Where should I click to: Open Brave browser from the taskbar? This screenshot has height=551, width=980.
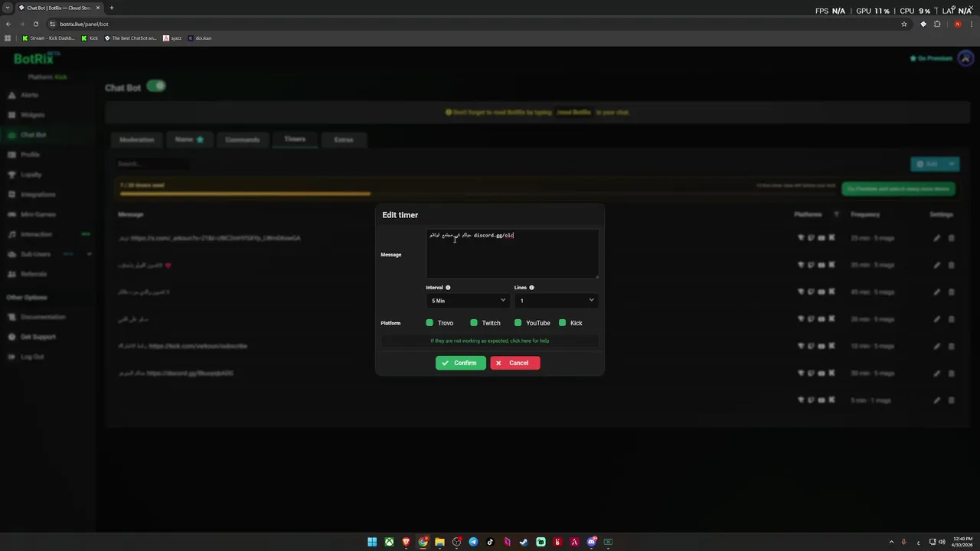[406, 542]
